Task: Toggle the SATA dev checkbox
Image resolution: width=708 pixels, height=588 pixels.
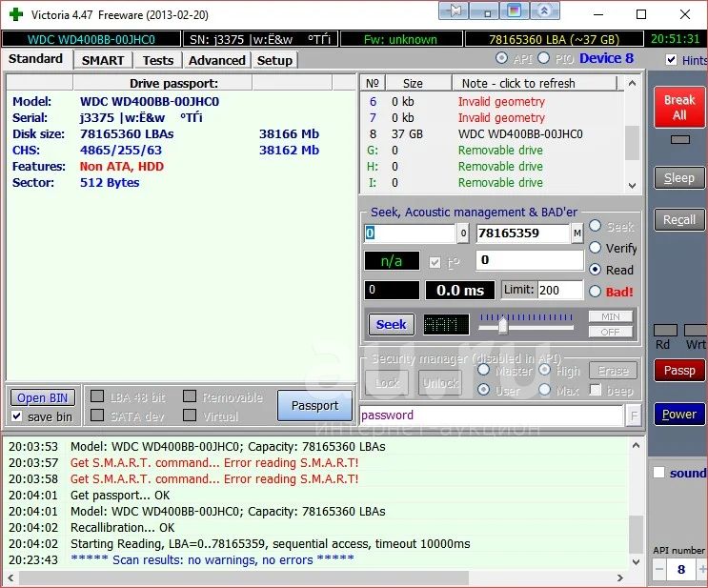Action: pos(97,416)
